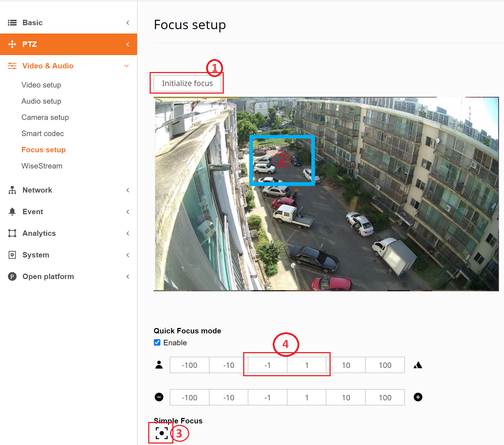
Task: Open the Analytics menu section
Action: (x=39, y=233)
